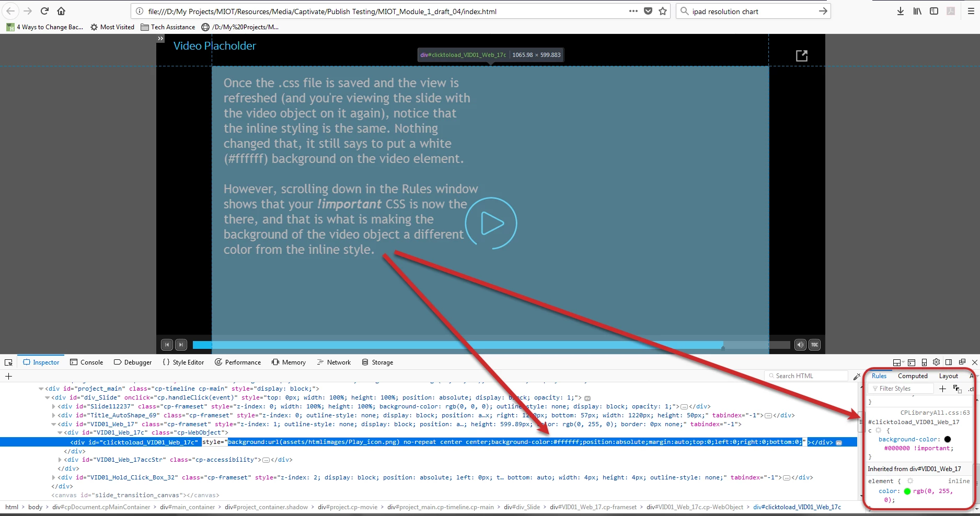Open the split console icon in devtools toolbar
Screen dimensions: 980x516
coord(912,362)
